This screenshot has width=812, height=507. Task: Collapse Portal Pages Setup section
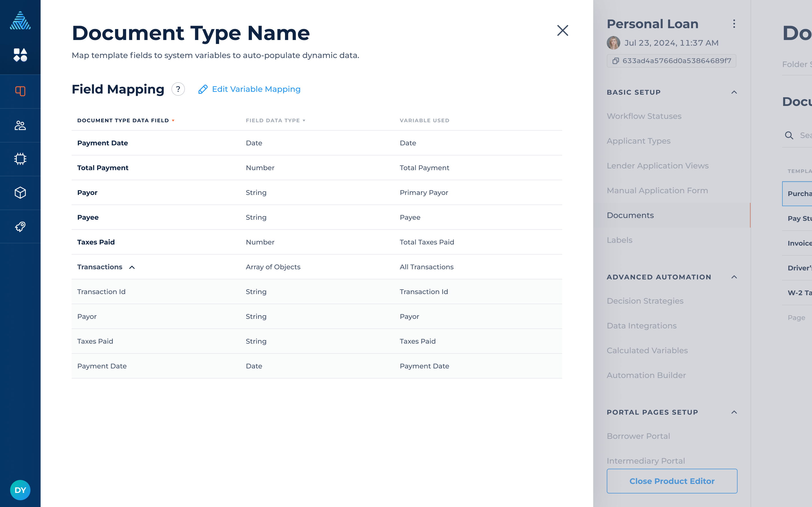click(734, 412)
